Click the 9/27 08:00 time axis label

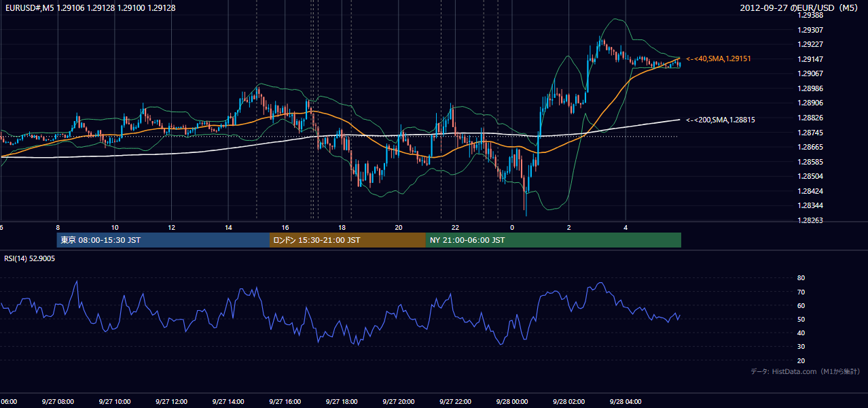tap(58, 402)
